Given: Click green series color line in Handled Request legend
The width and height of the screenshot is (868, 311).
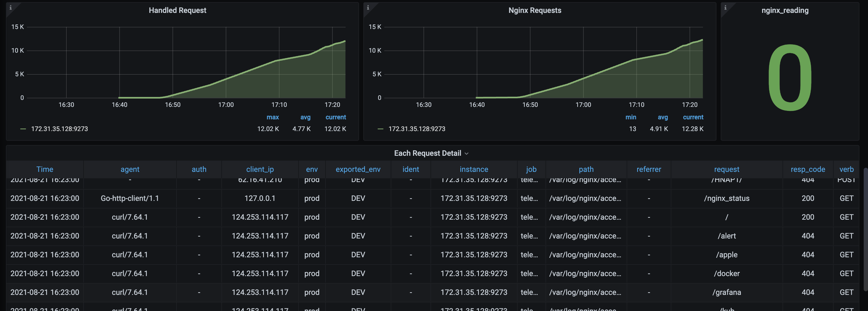Looking at the screenshot, I should (x=23, y=129).
